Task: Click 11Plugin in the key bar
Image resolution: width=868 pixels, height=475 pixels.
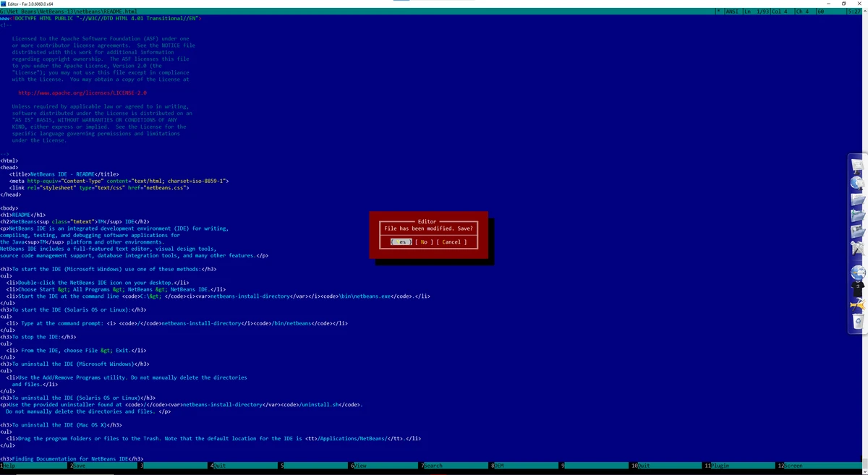Action: coord(740,466)
